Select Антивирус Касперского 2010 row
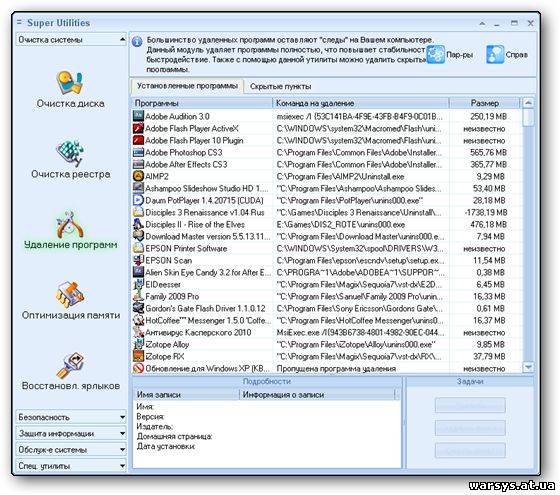The width and height of the screenshot is (560, 495). tap(326, 332)
